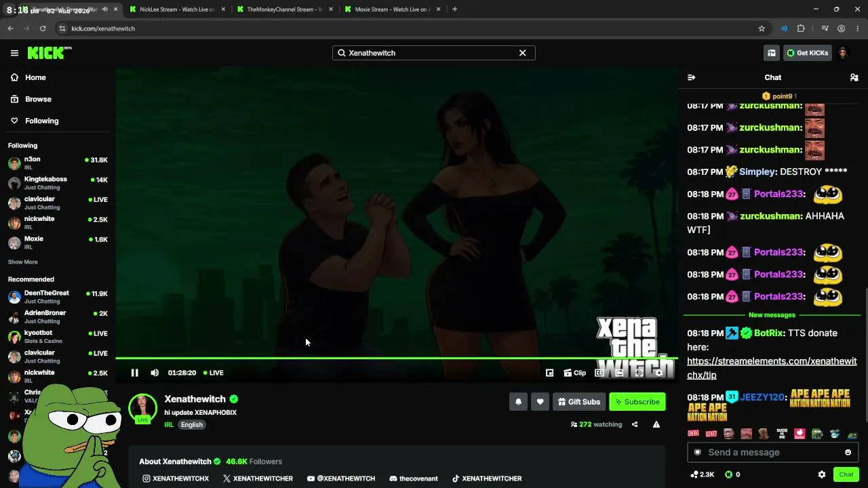Open the X link XENATHEWITCHER
Image resolution: width=868 pixels, height=488 pixels.
coord(258,479)
